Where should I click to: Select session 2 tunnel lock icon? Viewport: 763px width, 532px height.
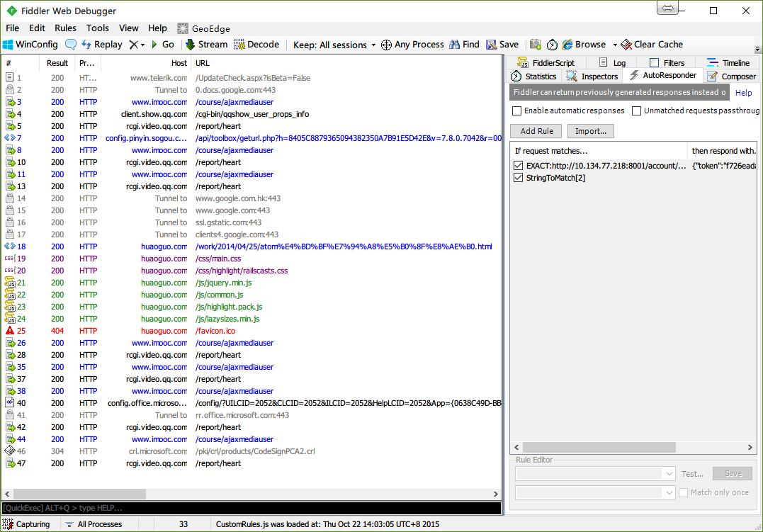(10, 89)
